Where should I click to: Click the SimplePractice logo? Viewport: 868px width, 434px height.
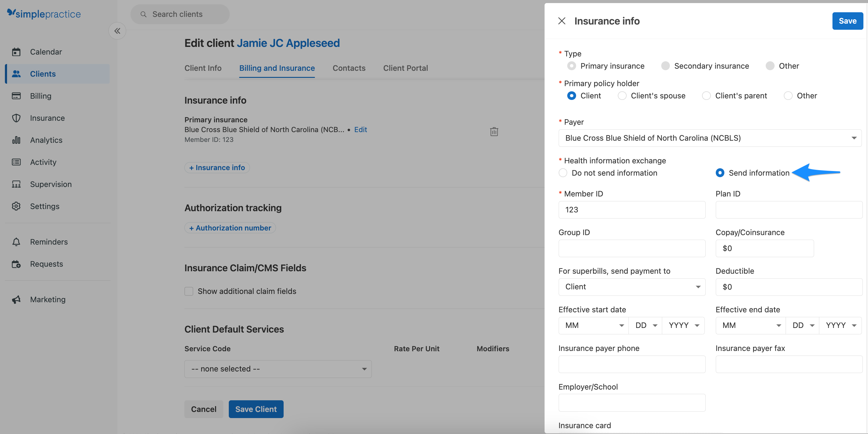click(44, 14)
